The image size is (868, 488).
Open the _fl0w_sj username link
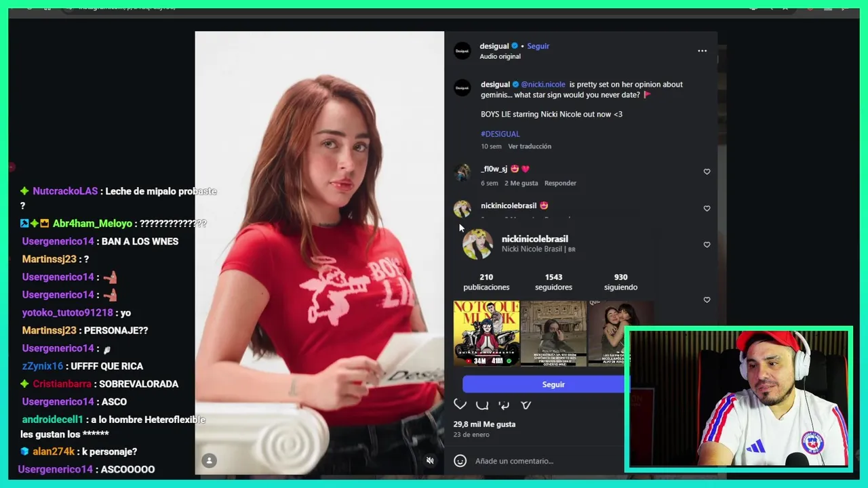(x=494, y=169)
